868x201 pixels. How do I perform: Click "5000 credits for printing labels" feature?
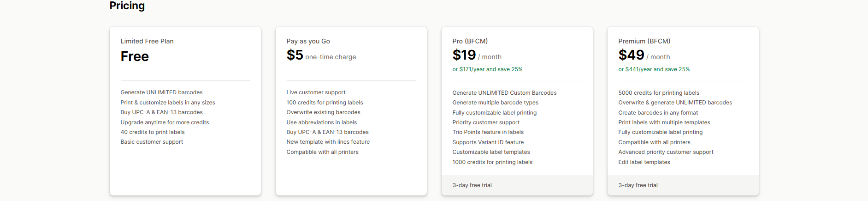[658, 93]
